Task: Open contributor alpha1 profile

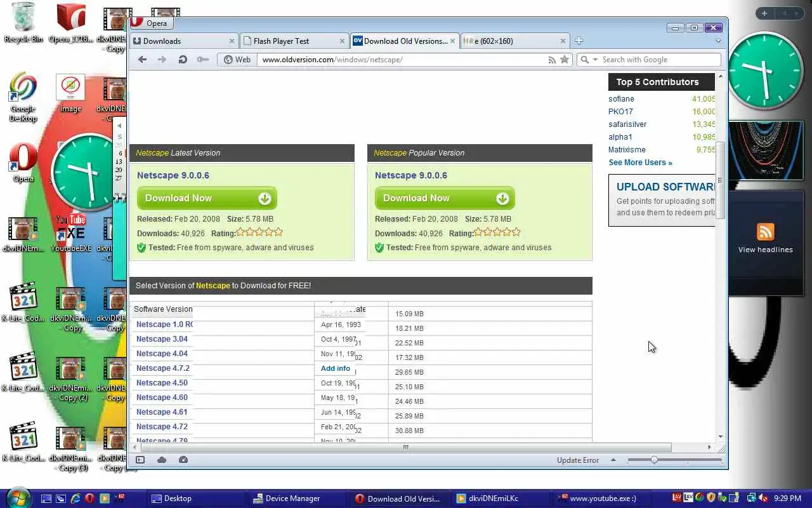Action: pyautogui.click(x=620, y=137)
